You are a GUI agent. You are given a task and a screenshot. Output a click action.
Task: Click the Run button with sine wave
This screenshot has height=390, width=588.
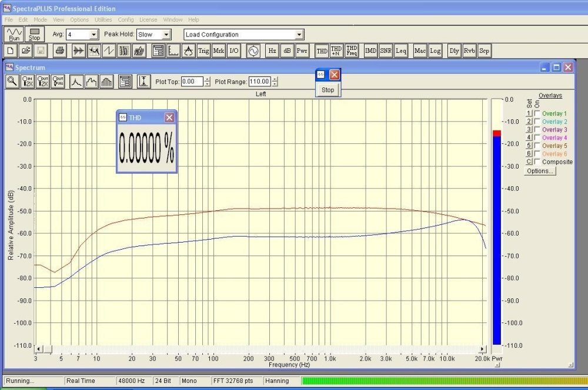14,34
